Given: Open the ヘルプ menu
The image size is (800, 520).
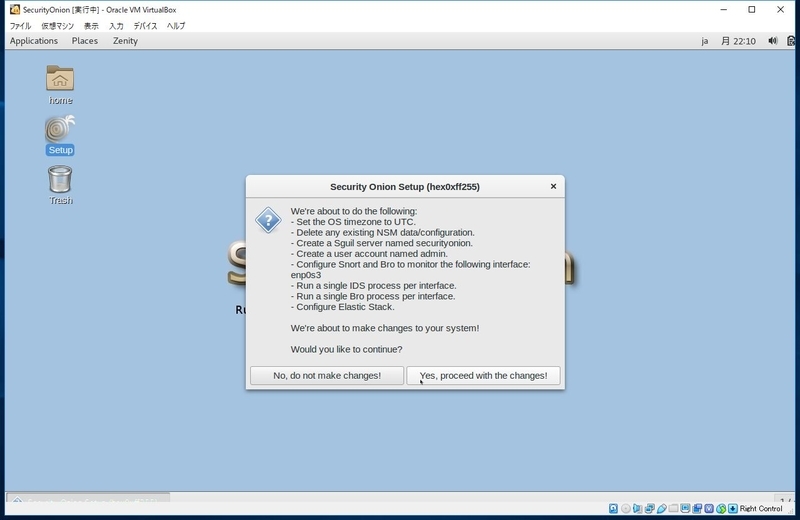Looking at the screenshot, I should tap(176, 26).
